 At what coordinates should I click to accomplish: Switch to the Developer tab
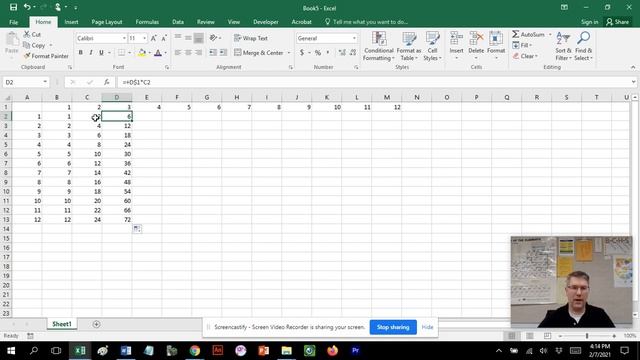(266, 22)
